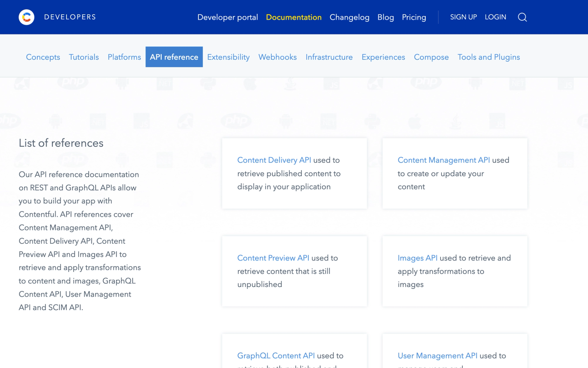The width and height of the screenshot is (588, 368).
Task: Select the API reference tab
Action: point(174,57)
